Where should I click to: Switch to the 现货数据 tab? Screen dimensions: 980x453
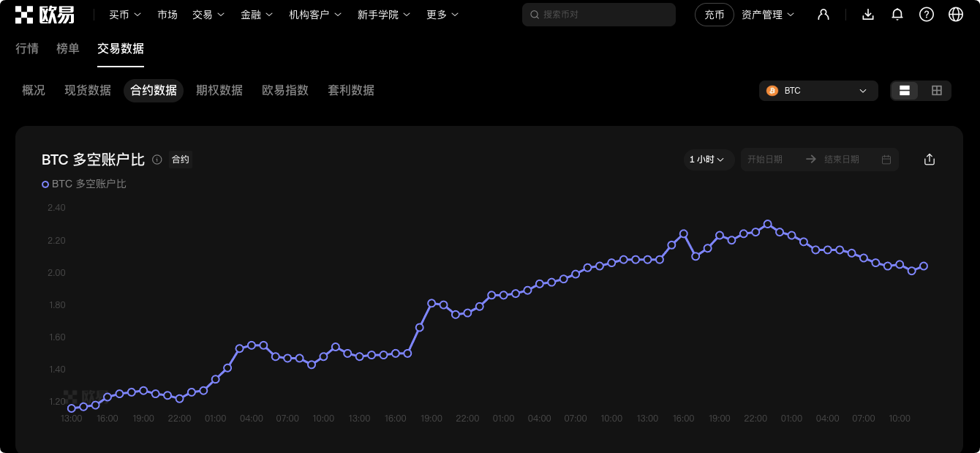pyautogui.click(x=88, y=90)
